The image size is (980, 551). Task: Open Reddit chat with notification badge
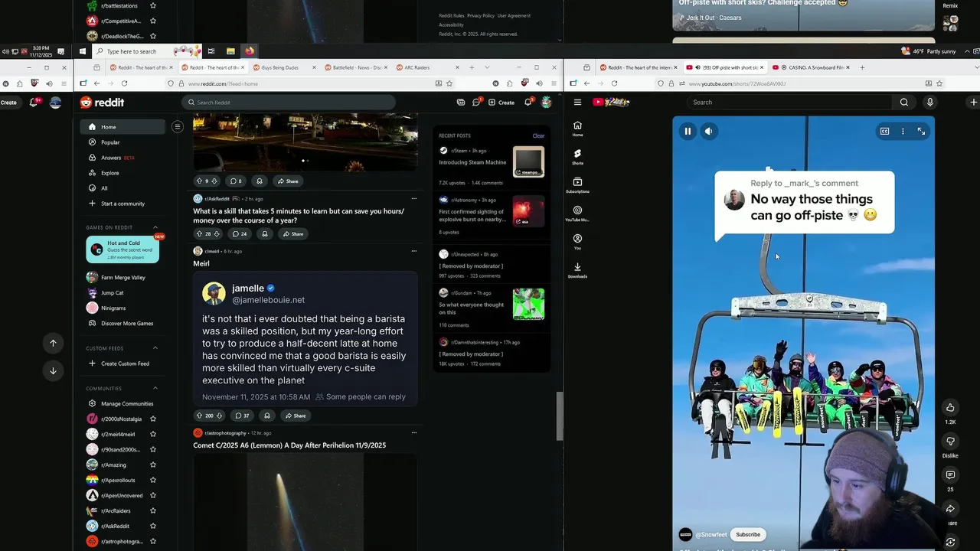[x=476, y=102]
